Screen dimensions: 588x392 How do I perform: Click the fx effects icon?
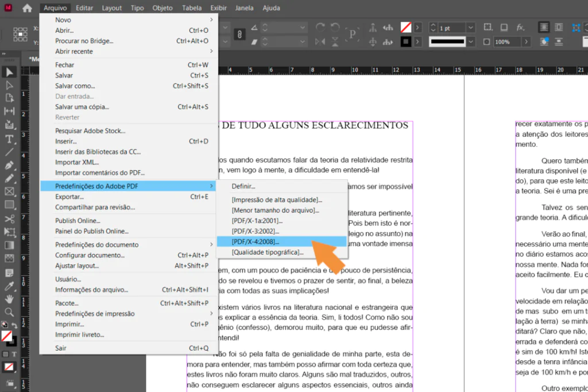520,27
